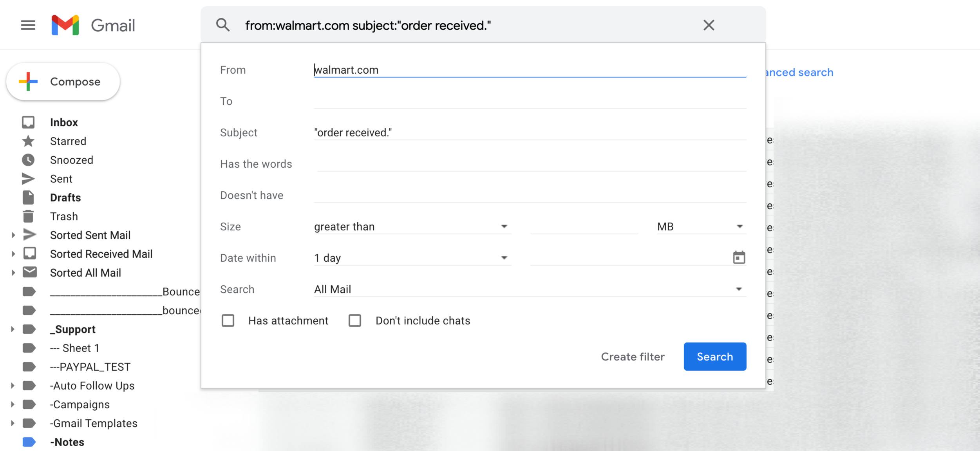The image size is (980, 451).
Task: Open the Inbox folder
Action: point(64,122)
